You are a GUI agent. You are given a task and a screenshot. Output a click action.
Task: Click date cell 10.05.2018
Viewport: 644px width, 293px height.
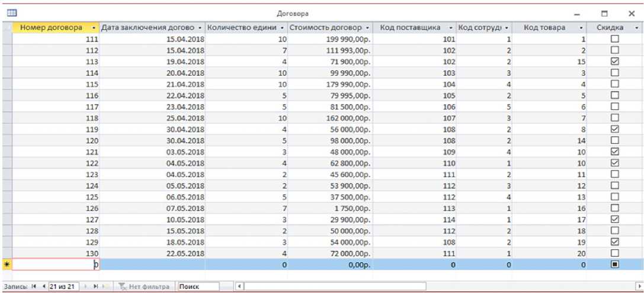point(152,219)
